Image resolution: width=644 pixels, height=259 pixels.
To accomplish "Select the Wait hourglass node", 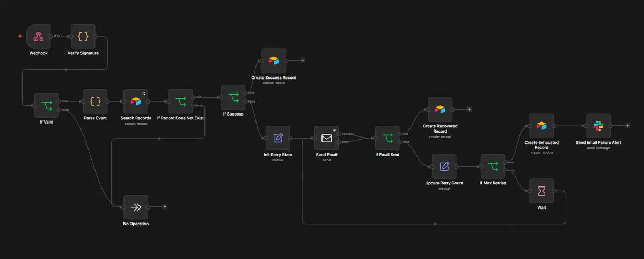I will point(541,191).
